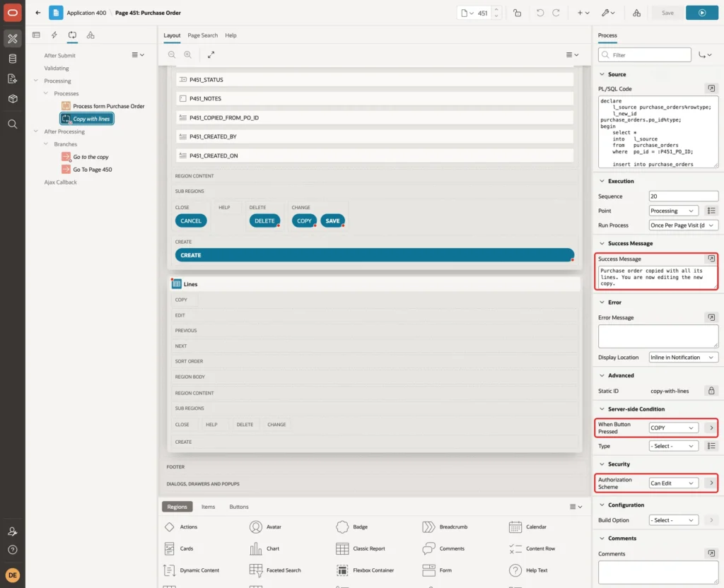Viewport: 724px width, 588px height.
Task: Click the search magnifier in sidebar
Action: coord(13,124)
